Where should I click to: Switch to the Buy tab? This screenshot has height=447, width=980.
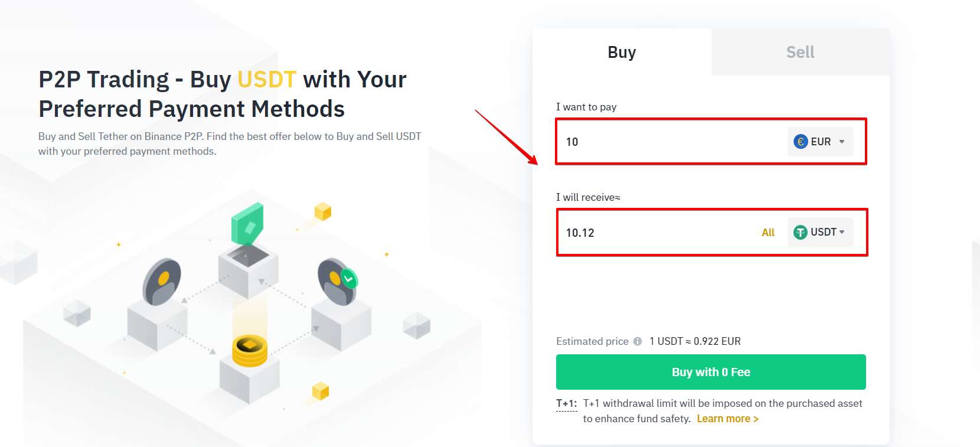tap(622, 52)
